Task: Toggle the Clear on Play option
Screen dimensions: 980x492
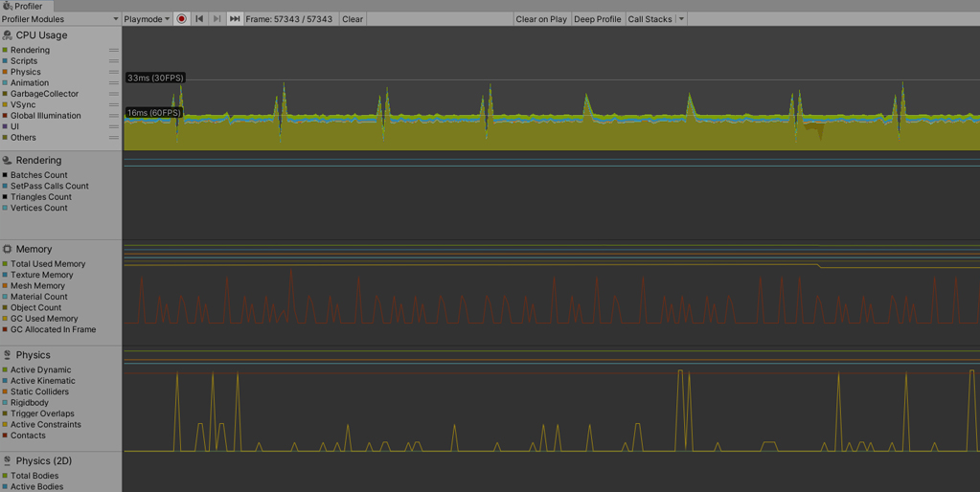Action: [x=541, y=19]
